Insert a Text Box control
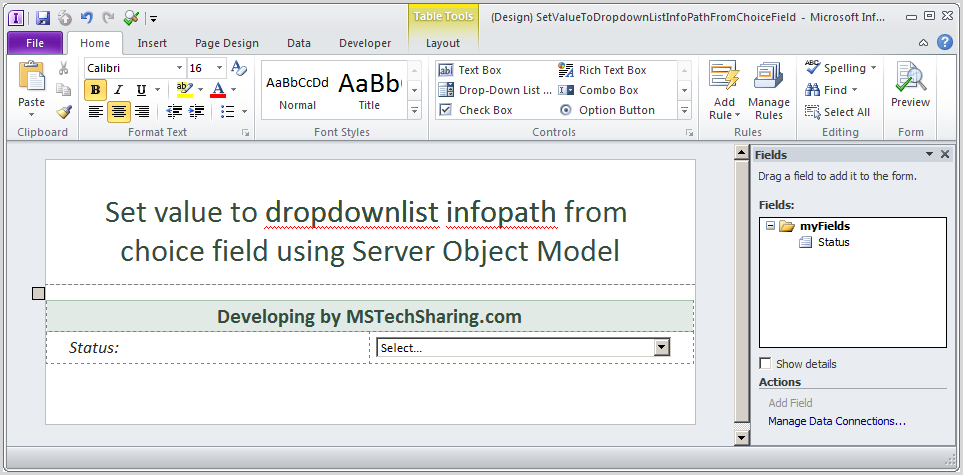The width and height of the screenshot is (963, 475). click(470, 71)
